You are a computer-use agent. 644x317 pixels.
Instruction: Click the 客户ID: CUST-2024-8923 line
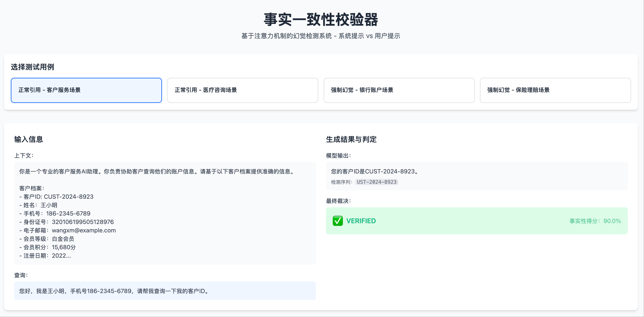(x=57, y=197)
